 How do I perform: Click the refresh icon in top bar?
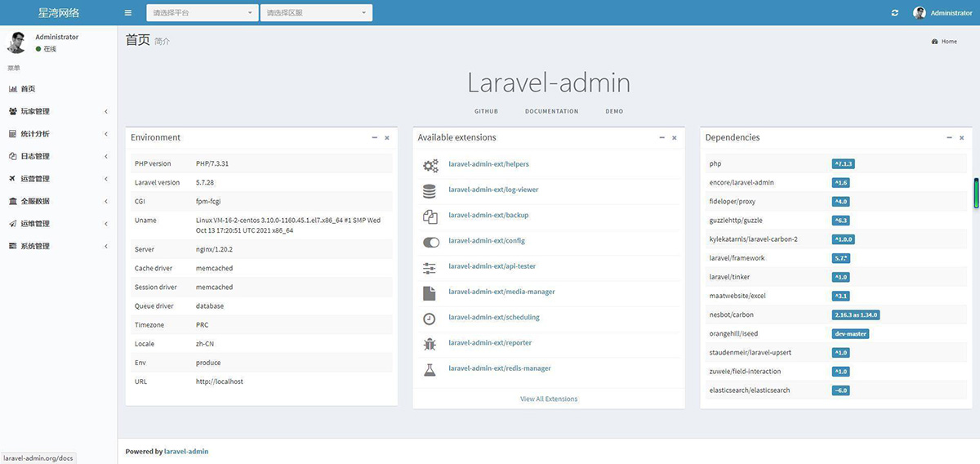[895, 13]
